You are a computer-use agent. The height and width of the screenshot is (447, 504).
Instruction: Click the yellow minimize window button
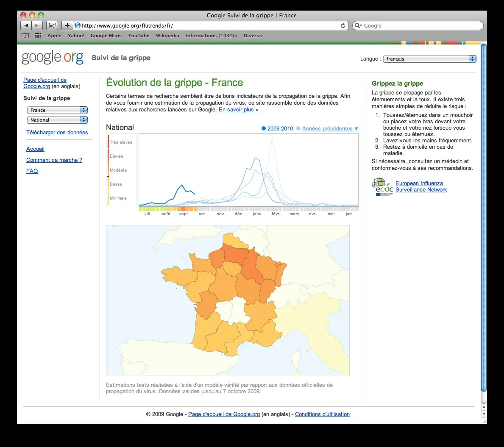32,15
